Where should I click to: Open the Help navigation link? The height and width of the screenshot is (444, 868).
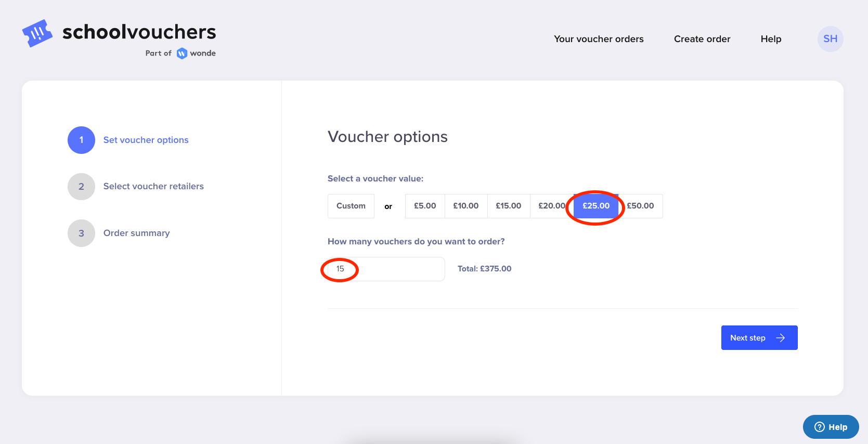pos(771,39)
